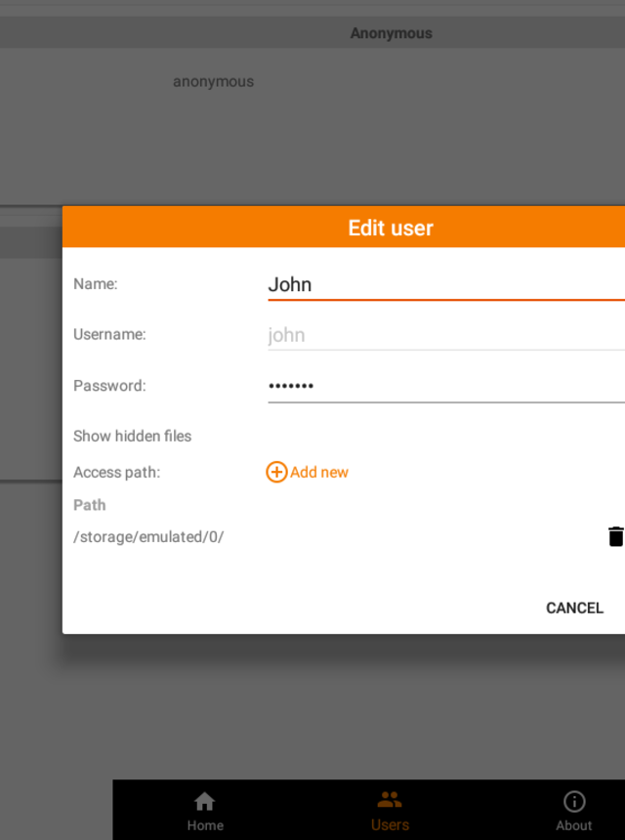Click the Path column header

(x=90, y=505)
